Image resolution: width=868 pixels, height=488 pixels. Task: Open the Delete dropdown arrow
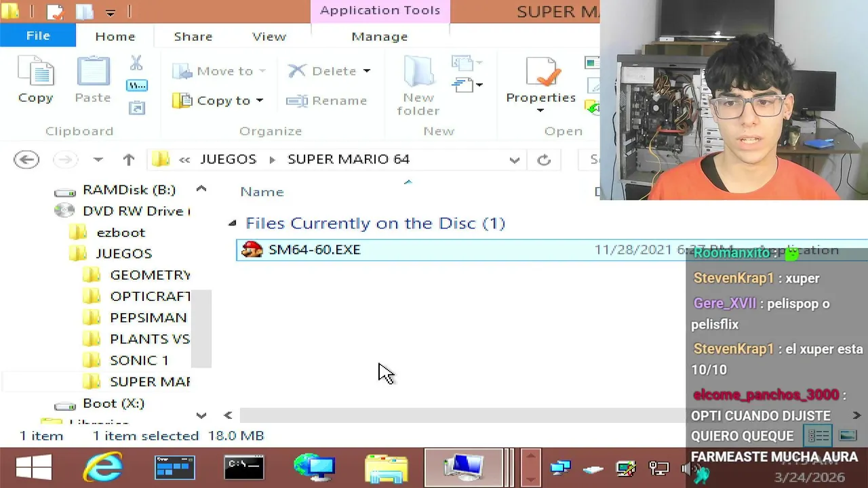tap(367, 70)
